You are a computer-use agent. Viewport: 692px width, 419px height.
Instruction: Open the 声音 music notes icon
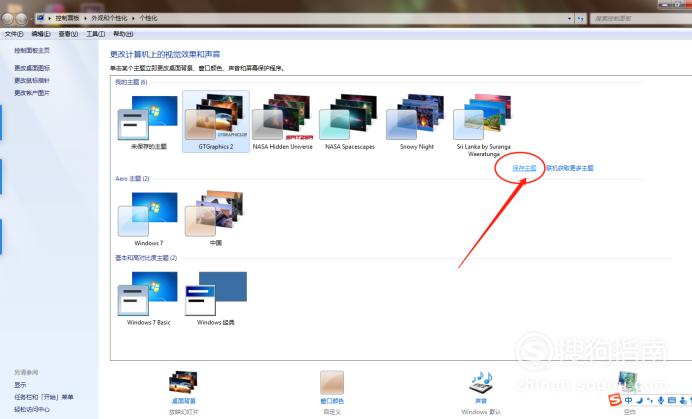click(481, 382)
